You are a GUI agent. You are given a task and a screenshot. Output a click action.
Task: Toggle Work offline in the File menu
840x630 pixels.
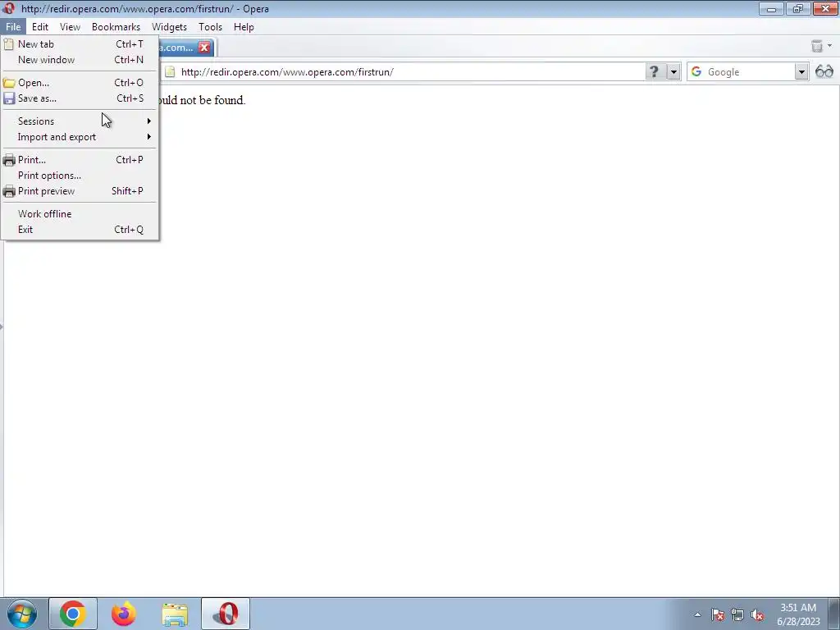point(80,214)
